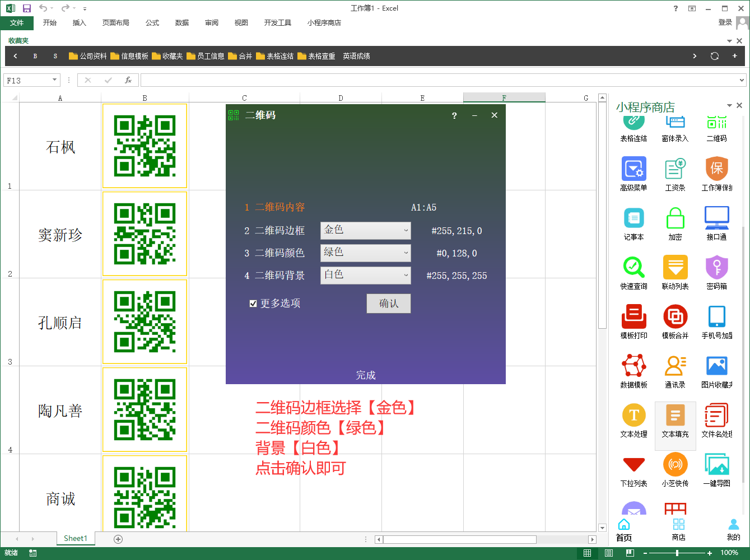The height and width of the screenshot is (560, 750).
Task: Adjust the zoom slider handle
Action: (x=677, y=553)
